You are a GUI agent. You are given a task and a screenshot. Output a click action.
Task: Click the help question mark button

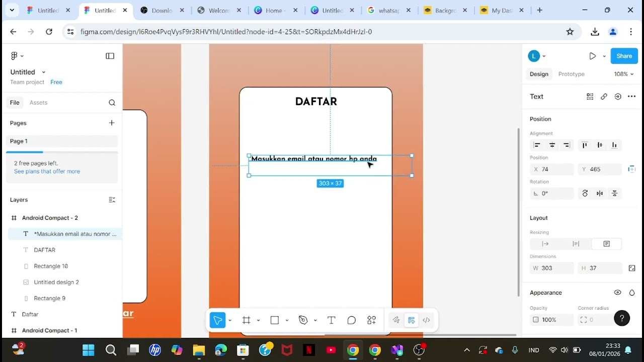coord(622,318)
